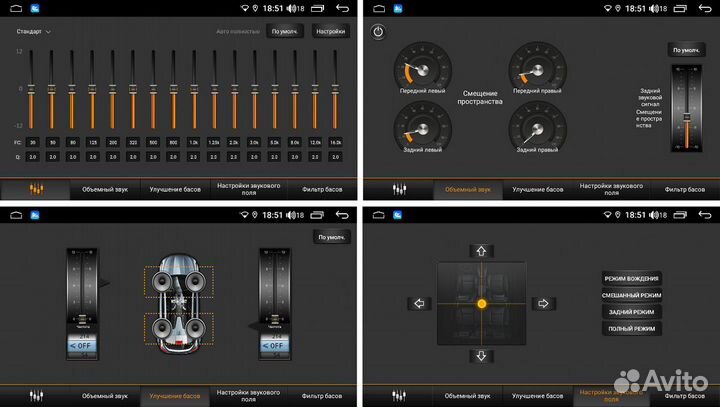Open the highlighted equalizer icon tab
Screen dimensions: 720x407
[x=36, y=189]
